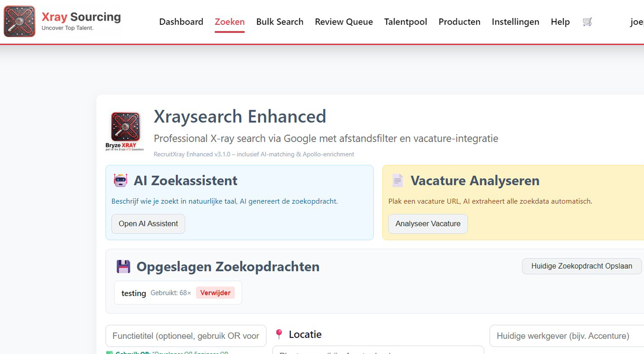Screen dimensions: 644x354
Task: Click the Xray Sourcing wordmark in the header
Action: click(80, 17)
